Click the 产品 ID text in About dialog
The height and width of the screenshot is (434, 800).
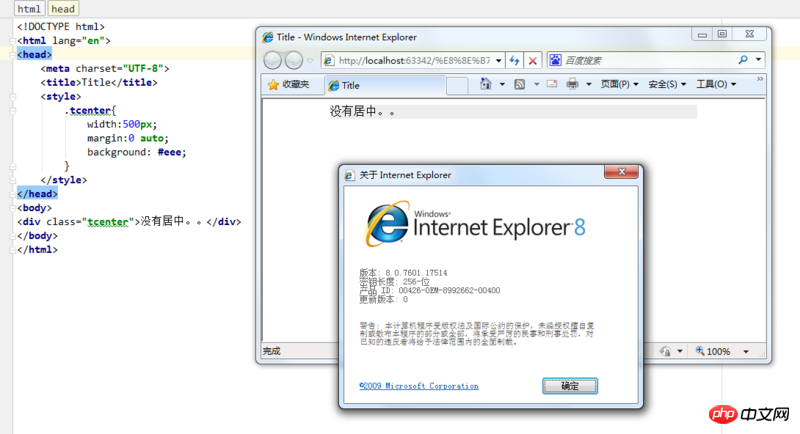point(430,290)
